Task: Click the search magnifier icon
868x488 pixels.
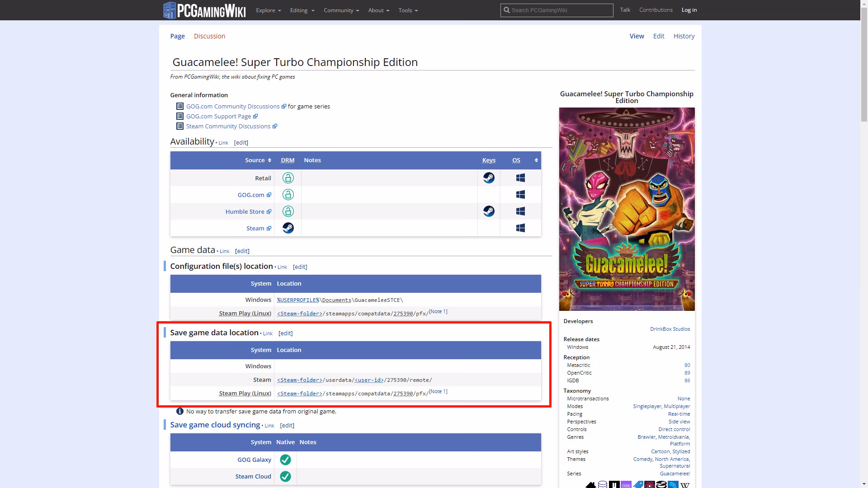Action: pyautogui.click(x=506, y=10)
